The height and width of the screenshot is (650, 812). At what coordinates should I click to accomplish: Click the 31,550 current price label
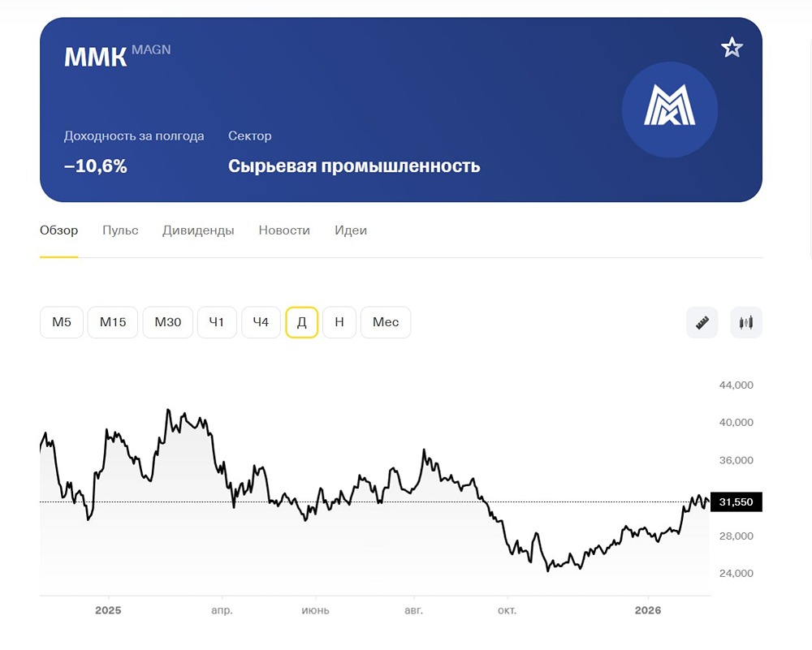click(735, 502)
